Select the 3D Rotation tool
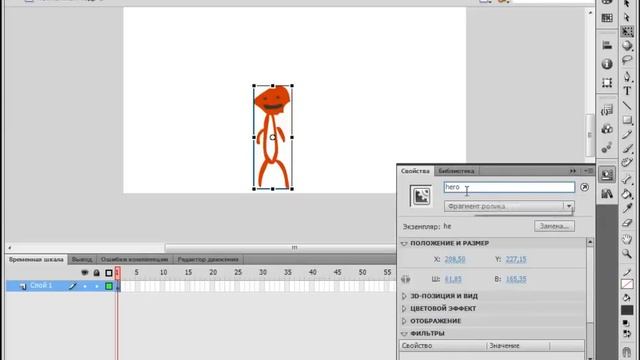The image size is (640, 360). pyautogui.click(x=627, y=46)
